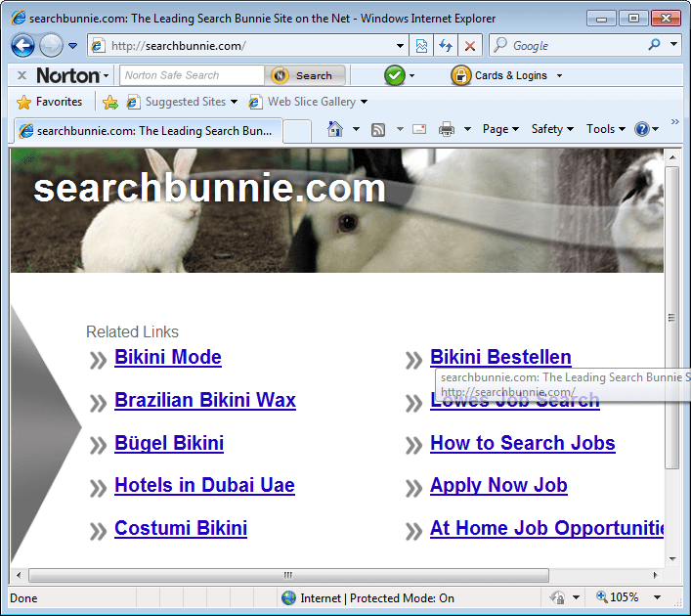Click the Back navigation arrow
Screen dimensions: 691x616
(22, 45)
